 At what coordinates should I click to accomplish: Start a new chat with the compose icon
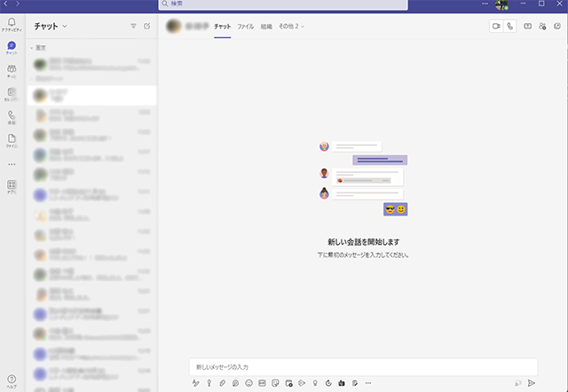tap(146, 26)
